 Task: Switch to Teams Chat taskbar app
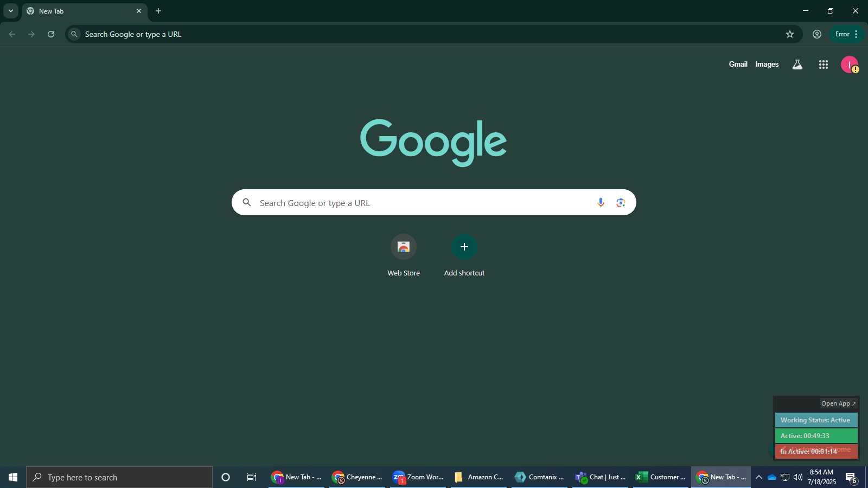(x=600, y=477)
